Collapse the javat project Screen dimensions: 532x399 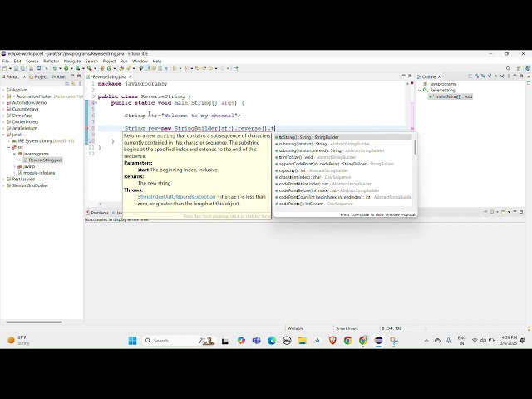point(3,135)
